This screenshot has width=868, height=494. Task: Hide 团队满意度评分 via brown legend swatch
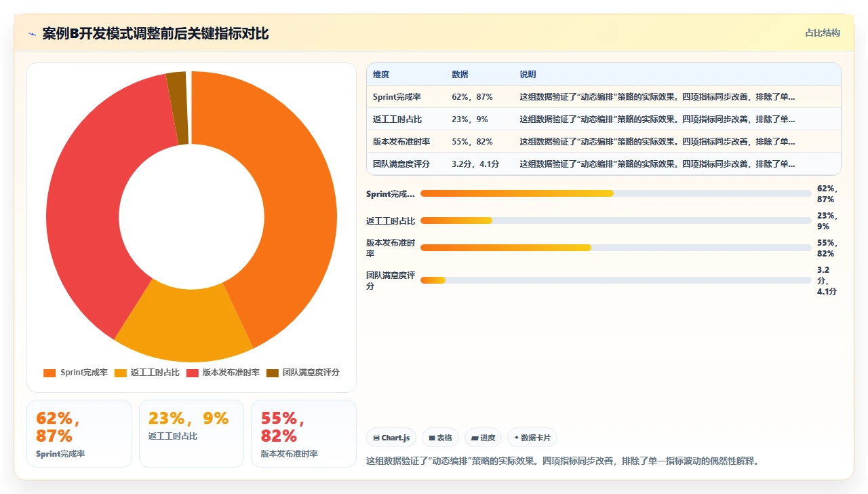click(x=273, y=373)
